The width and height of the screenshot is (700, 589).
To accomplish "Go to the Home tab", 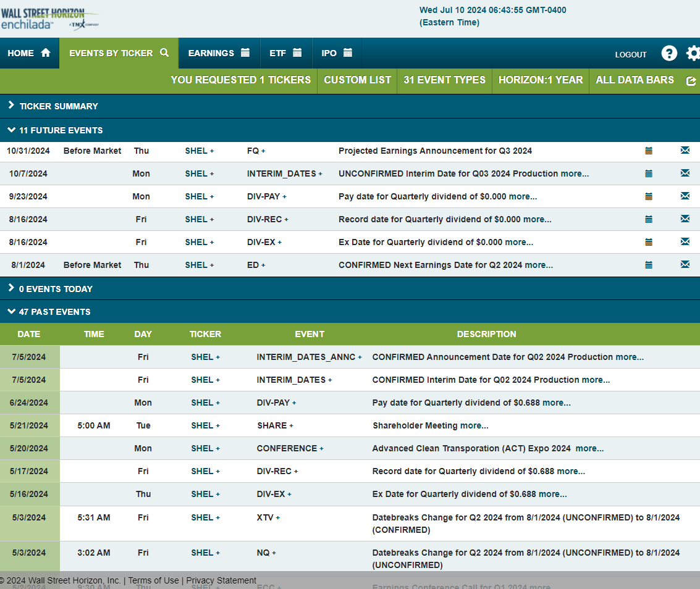I will [x=29, y=54].
